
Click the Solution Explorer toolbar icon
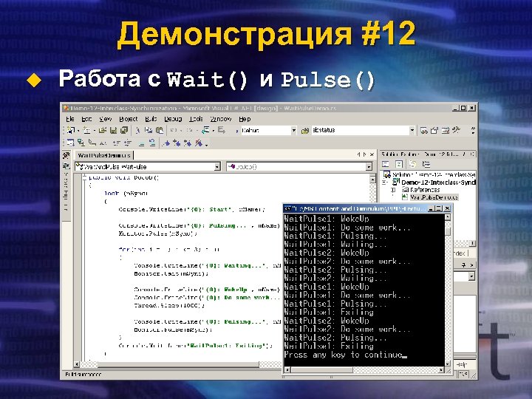tap(424, 130)
